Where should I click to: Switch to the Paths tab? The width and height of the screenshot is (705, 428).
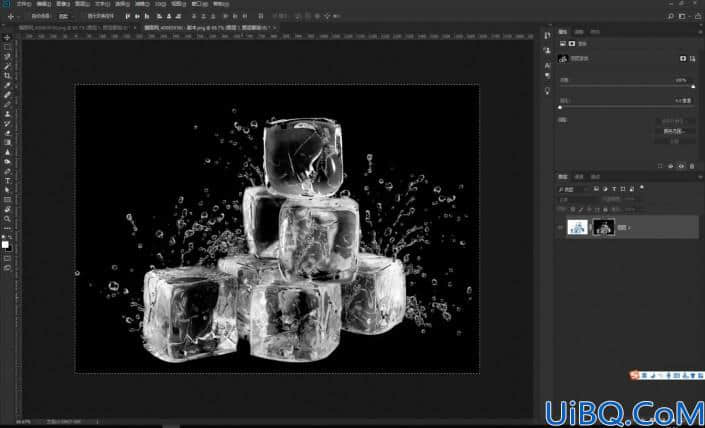point(595,177)
